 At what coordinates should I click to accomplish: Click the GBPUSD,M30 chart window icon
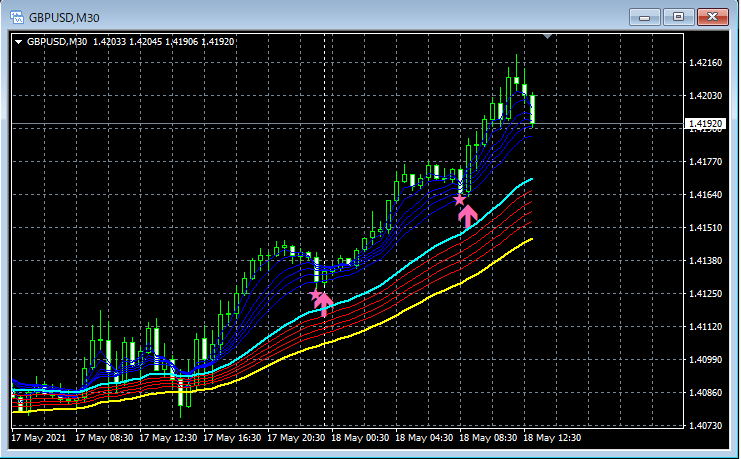point(17,18)
